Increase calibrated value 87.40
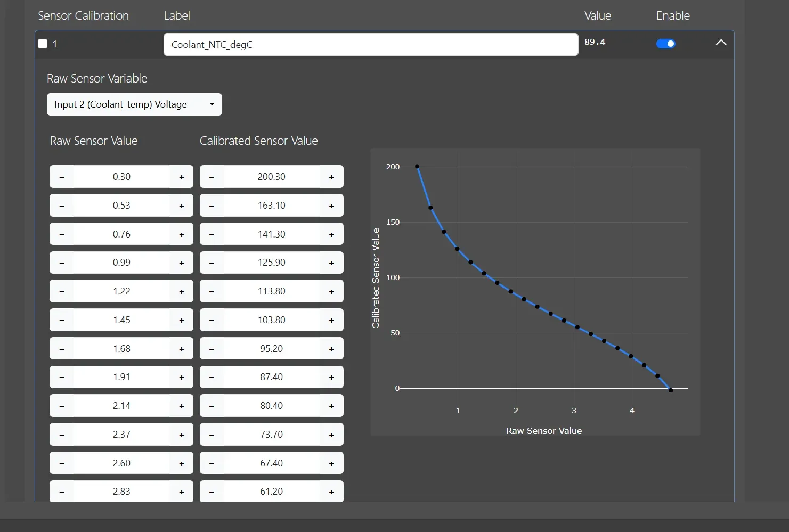Image resolution: width=789 pixels, height=532 pixels. 331,377
